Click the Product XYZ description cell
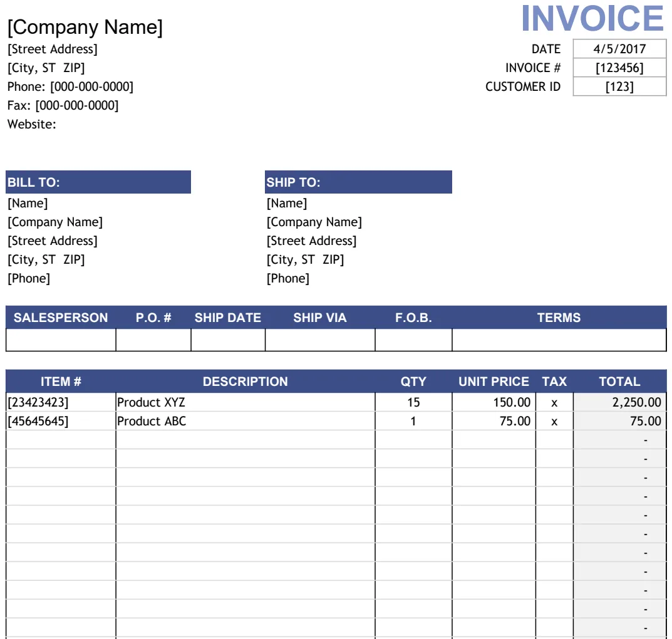The image size is (672, 639). (246, 402)
